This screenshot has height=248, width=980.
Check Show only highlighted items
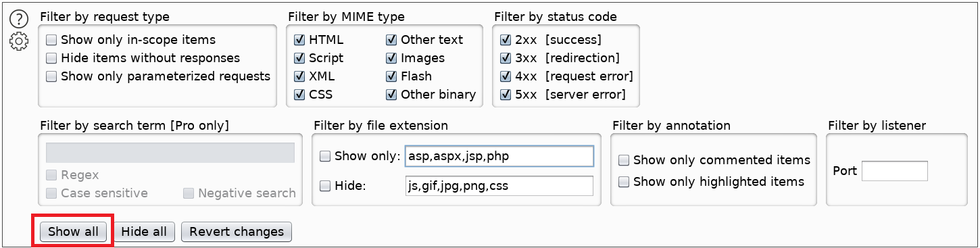(x=624, y=182)
